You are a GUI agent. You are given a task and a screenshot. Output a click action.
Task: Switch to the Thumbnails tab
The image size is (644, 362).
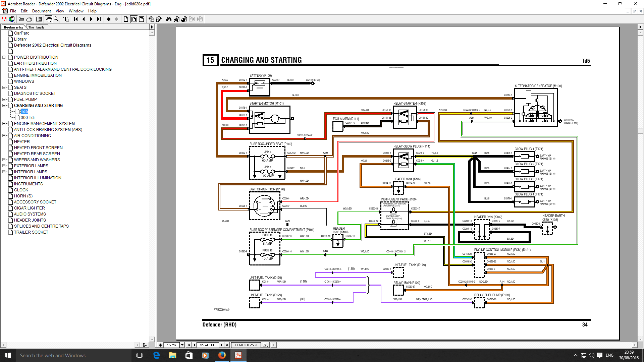(x=36, y=27)
